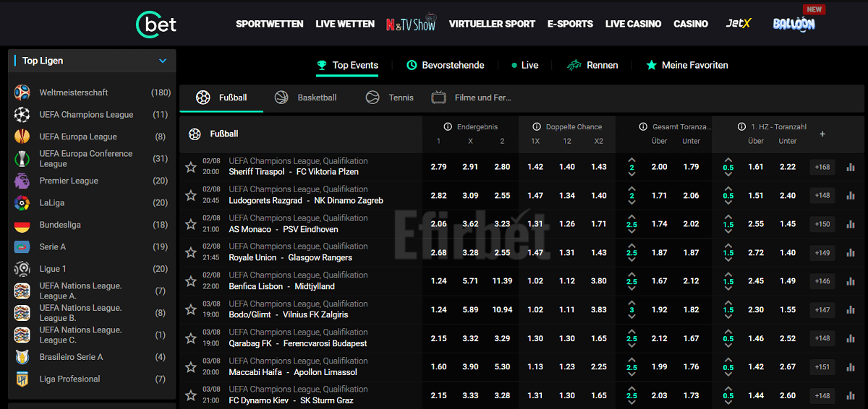Select Bevorstehende tab
The width and height of the screenshot is (868, 409).
pyautogui.click(x=445, y=65)
